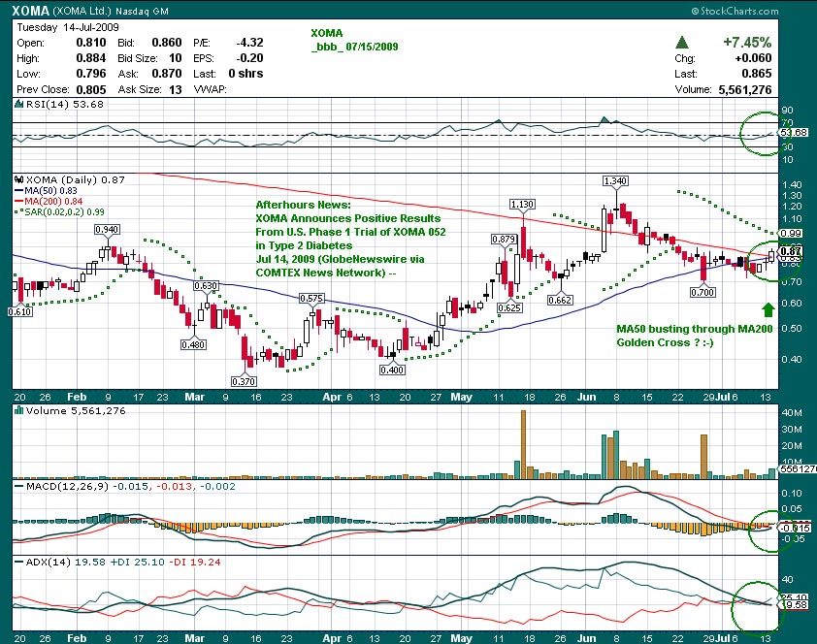
Task: Click the tallest volume bar in mid-May
Action: (x=523, y=444)
